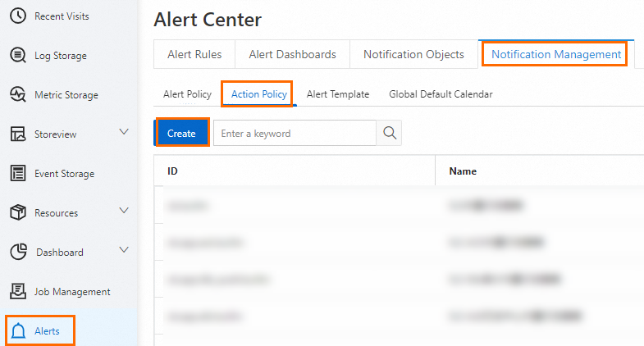This screenshot has height=346, width=644.
Task: Open Recent Visits in the sidebar
Action: pyautogui.click(x=62, y=16)
